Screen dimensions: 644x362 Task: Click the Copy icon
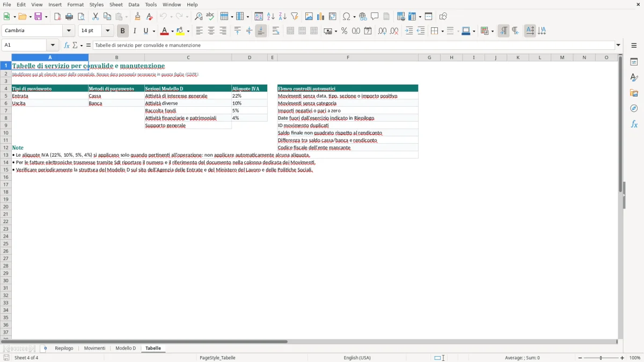coord(107,17)
